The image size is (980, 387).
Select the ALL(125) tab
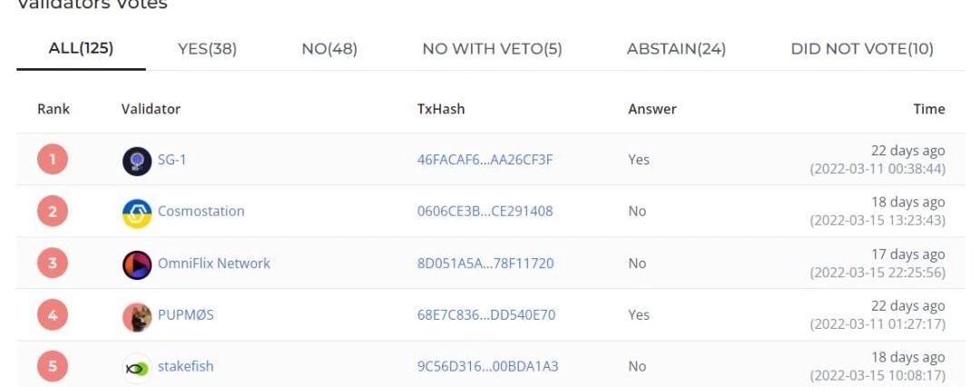[82, 48]
